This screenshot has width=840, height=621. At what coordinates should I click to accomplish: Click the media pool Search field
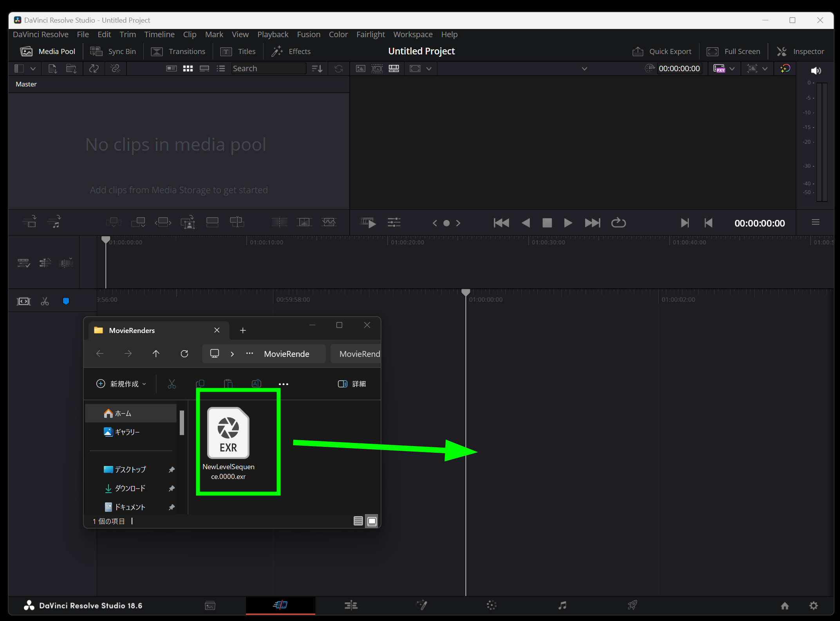[268, 68]
